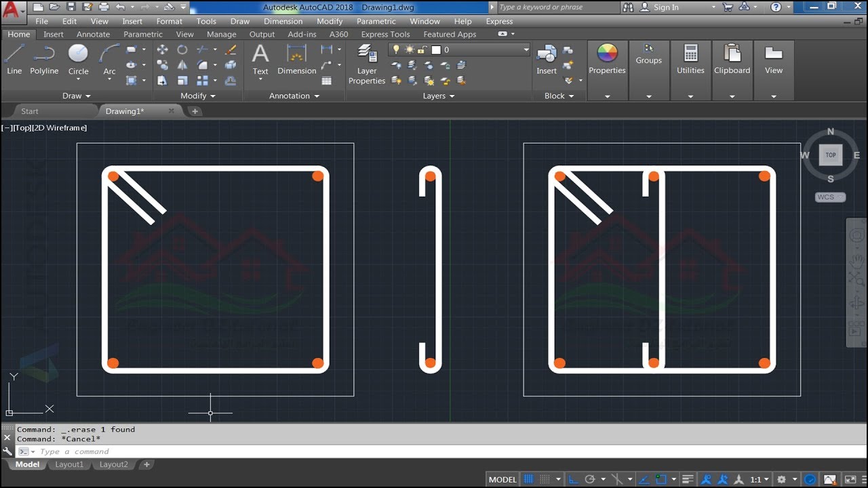This screenshot has height=488, width=868.
Task: Expand the Block panel dropdown
Action: click(559, 96)
